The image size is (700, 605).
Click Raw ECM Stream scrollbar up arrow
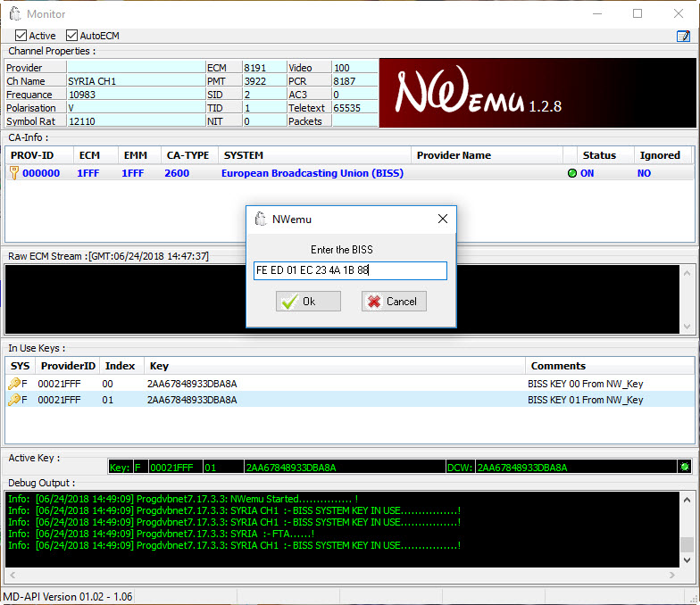(687, 273)
